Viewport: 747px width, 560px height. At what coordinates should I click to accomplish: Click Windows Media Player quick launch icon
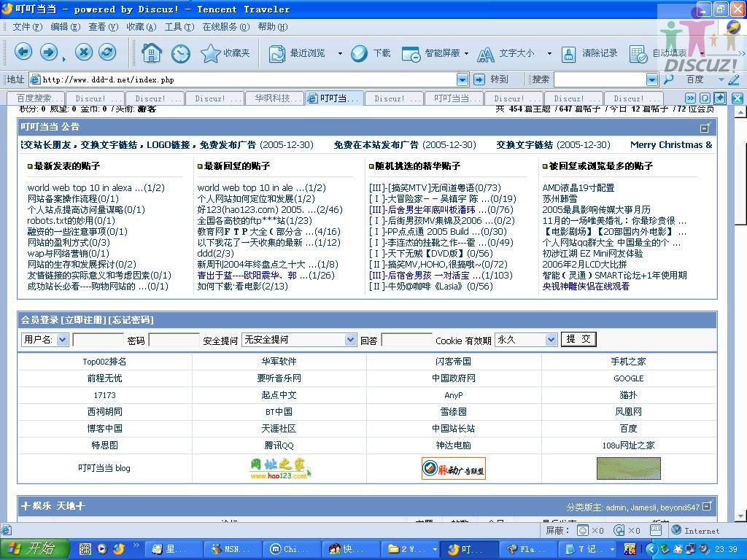coord(102,549)
